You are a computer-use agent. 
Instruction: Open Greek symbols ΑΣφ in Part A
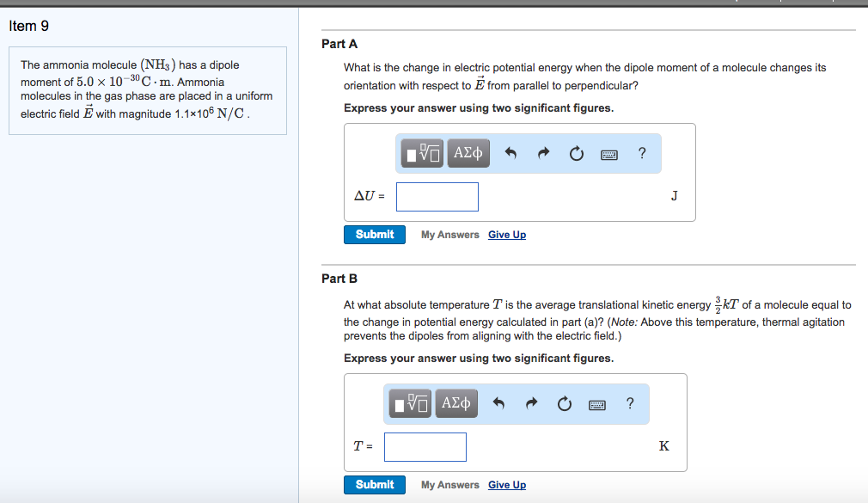[468, 152]
